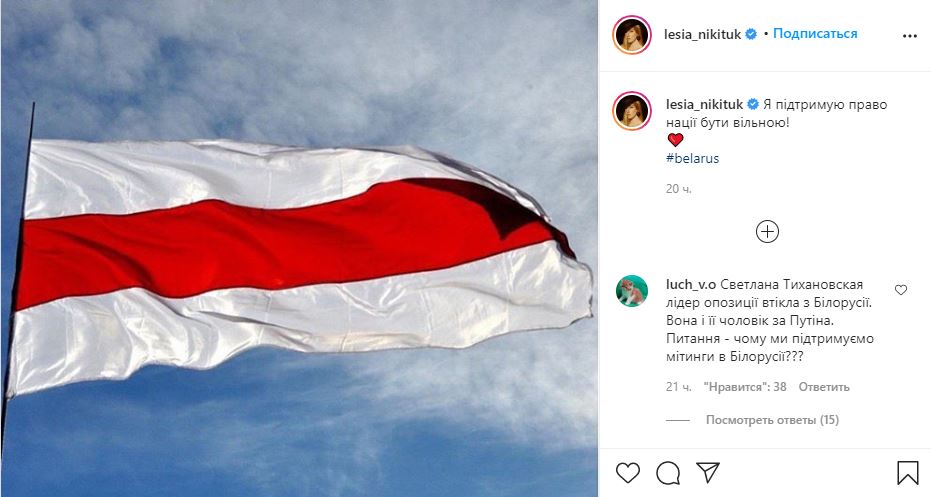The height and width of the screenshot is (497, 931).
Task: Click the verified badge in the header
Action: (x=751, y=34)
